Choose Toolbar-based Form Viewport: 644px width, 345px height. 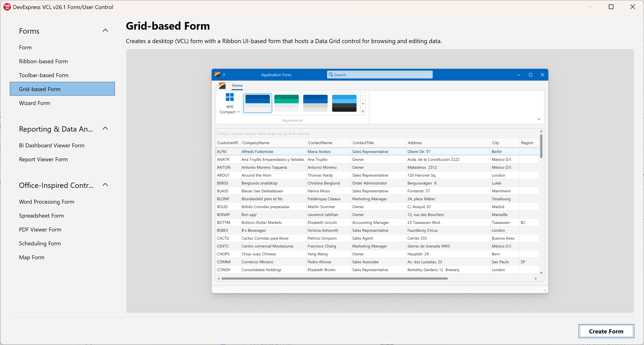click(44, 75)
